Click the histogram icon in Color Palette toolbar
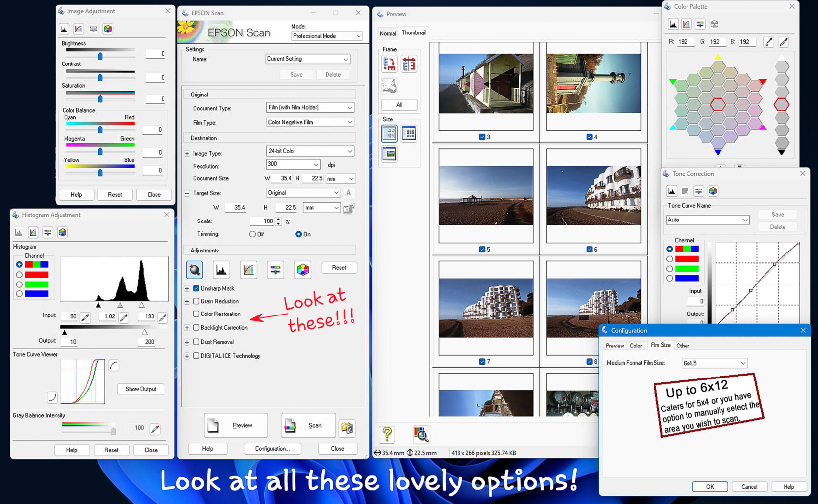The height and width of the screenshot is (504, 818). click(x=673, y=24)
